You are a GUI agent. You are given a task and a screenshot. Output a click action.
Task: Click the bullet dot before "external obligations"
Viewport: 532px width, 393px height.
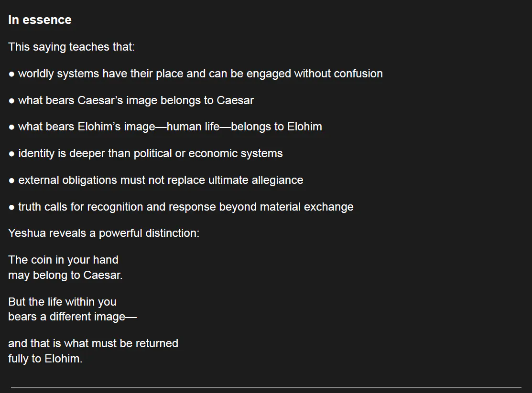click(x=12, y=181)
